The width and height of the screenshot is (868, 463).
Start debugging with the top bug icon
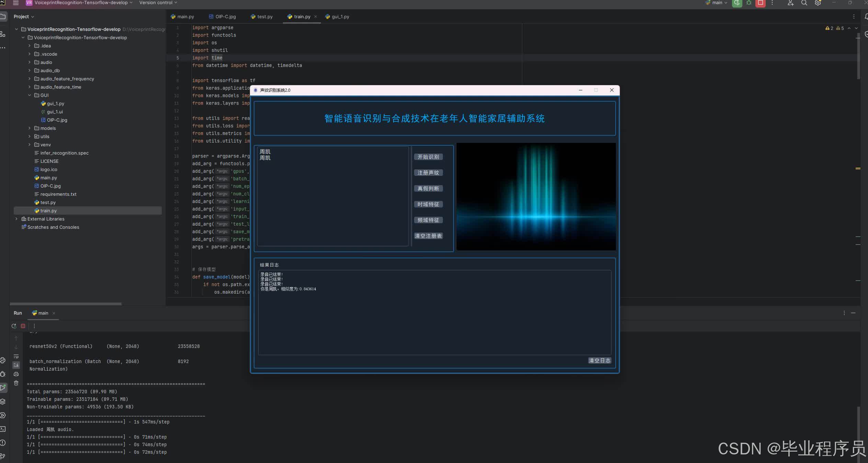749,3
